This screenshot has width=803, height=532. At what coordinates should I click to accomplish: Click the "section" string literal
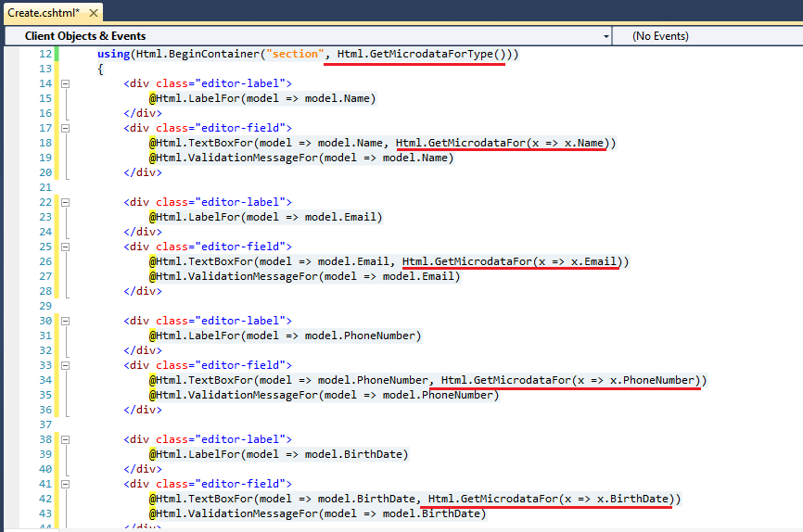pyautogui.click(x=295, y=54)
